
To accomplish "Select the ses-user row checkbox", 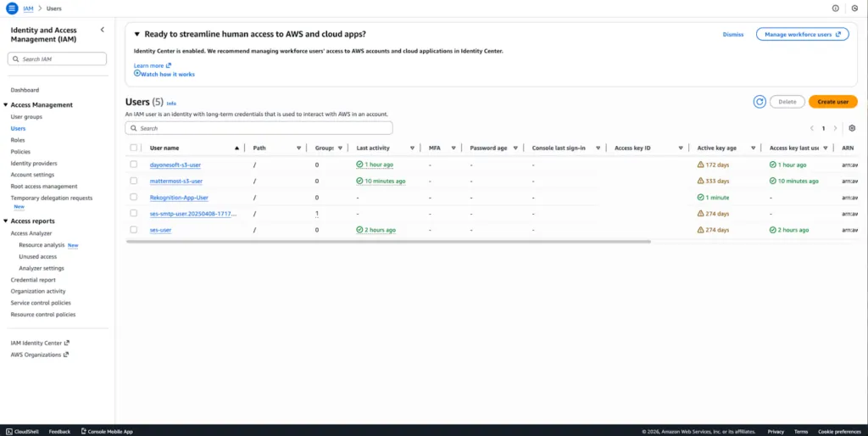I will [x=133, y=229].
